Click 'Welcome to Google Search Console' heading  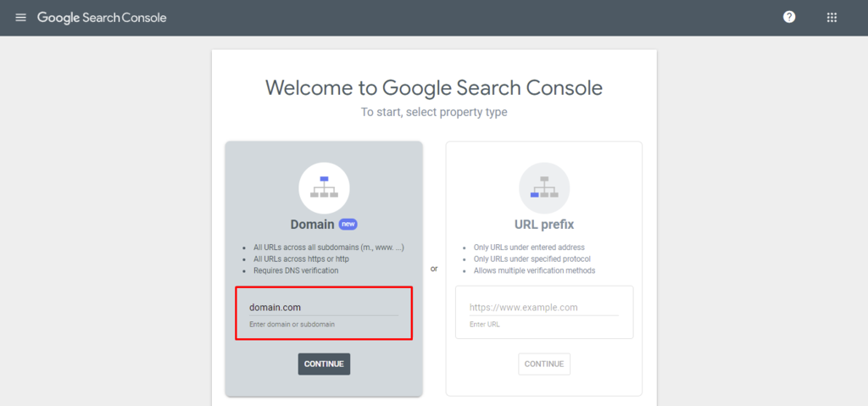coord(434,87)
